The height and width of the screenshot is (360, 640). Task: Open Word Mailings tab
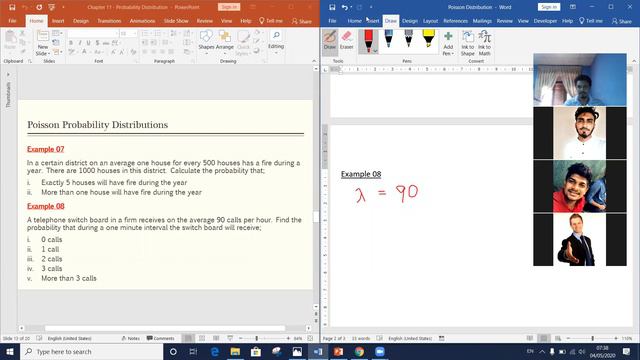point(482,21)
